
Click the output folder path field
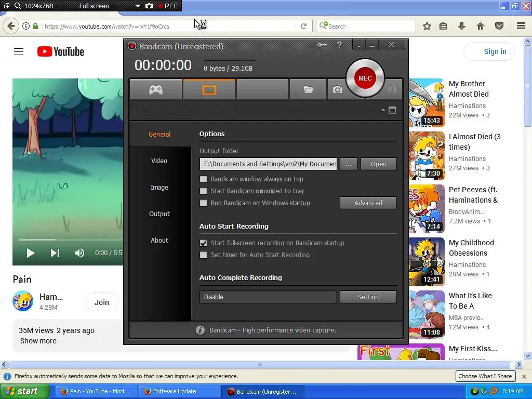(268, 164)
